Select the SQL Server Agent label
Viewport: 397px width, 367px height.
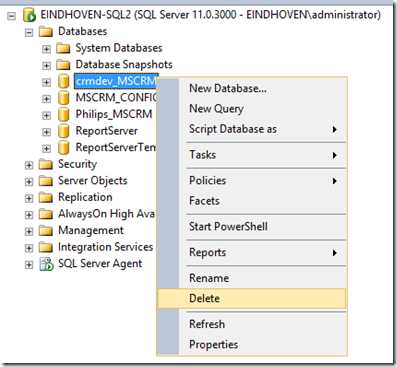(x=100, y=264)
